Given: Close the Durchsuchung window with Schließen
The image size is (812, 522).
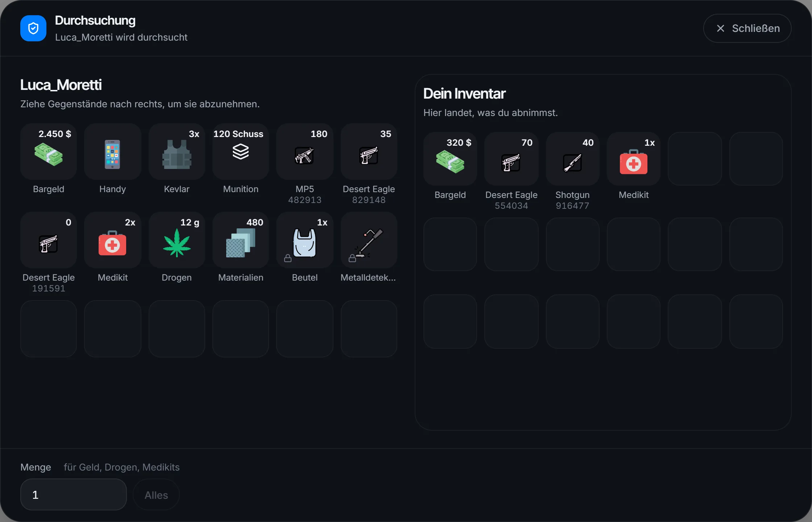Looking at the screenshot, I should point(747,28).
